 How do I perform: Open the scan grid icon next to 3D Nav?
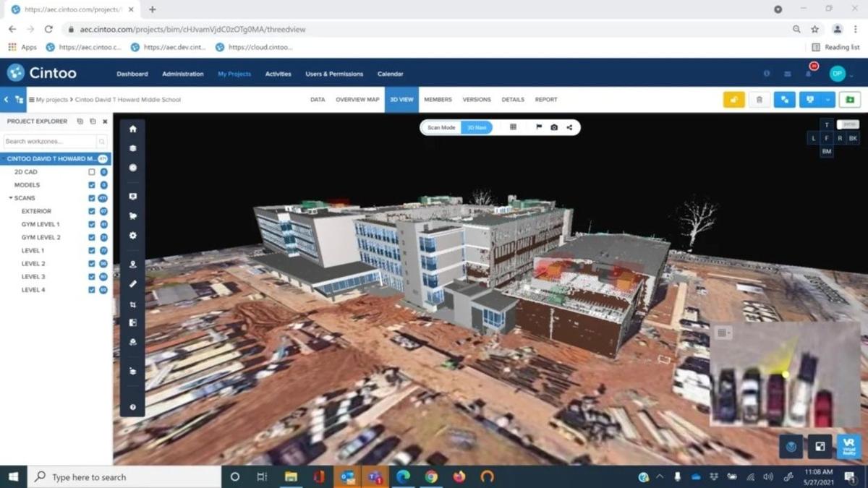click(x=513, y=127)
